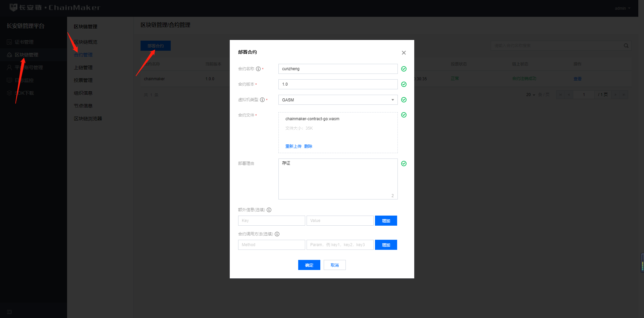644x318 pixels.
Task: Click the info icon beside 合约名称 label
Action: [258, 69]
